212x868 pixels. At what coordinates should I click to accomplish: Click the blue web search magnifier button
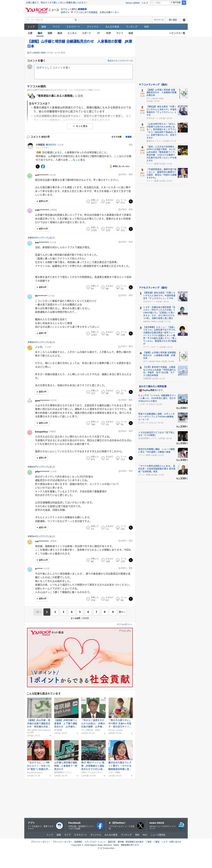point(184,2)
